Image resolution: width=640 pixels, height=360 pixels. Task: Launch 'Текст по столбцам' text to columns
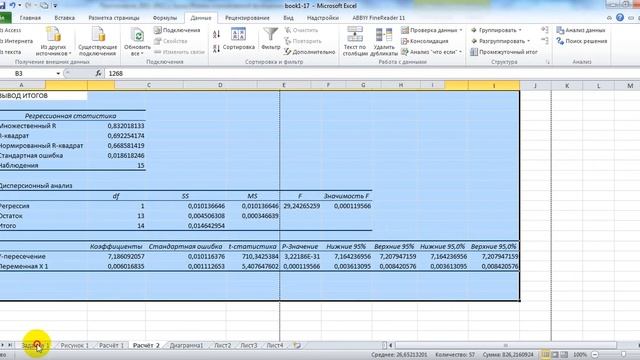pyautogui.click(x=355, y=41)
